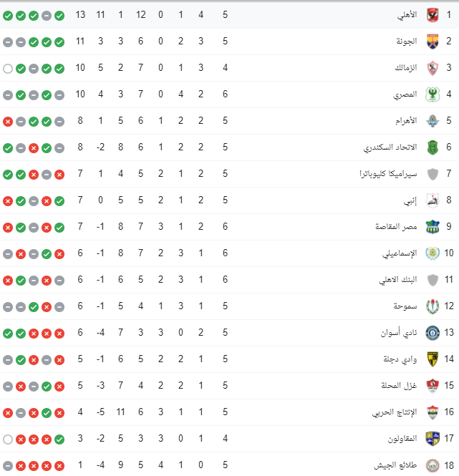
Task: Click the El Gouna club crest
Action: 433,42
